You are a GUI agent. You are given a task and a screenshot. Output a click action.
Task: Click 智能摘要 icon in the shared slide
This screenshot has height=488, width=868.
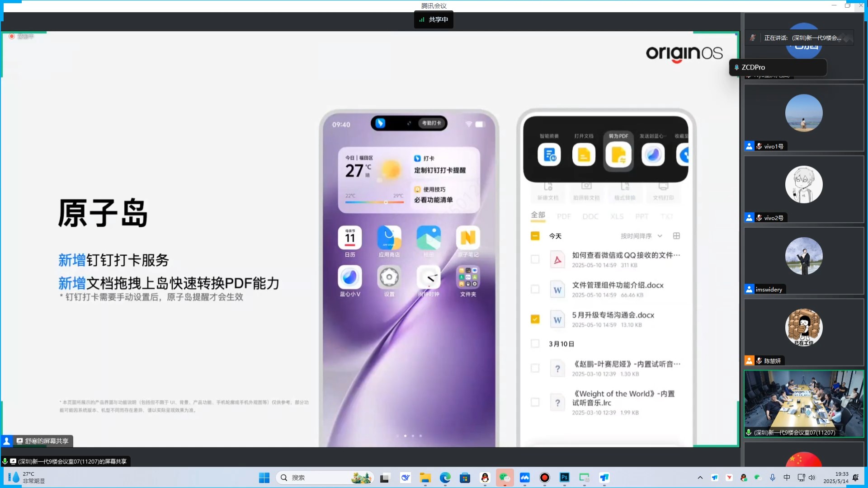(x=549, y=155)
